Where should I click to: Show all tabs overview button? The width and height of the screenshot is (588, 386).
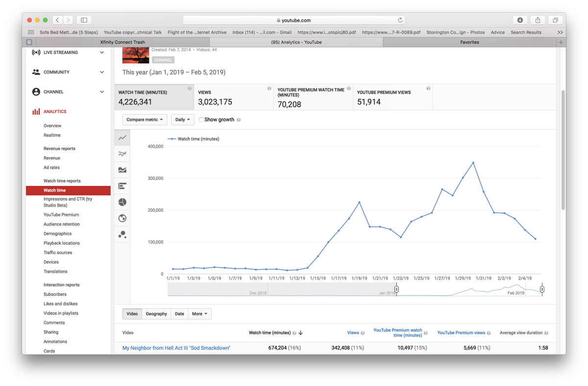tap(555, 20)
